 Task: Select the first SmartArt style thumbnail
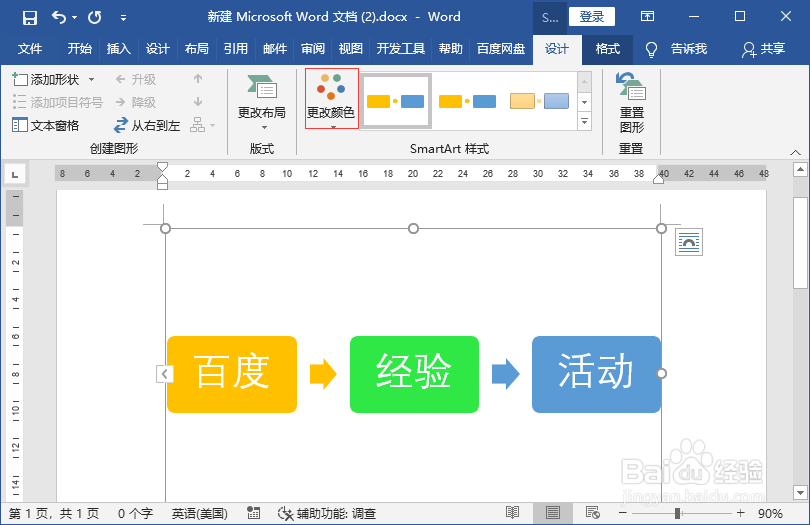pyautogui.click(x=396, y=101)
